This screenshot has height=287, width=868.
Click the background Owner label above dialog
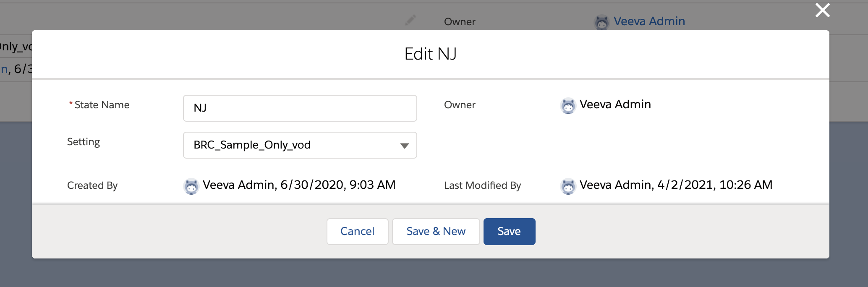click(460, 22)
